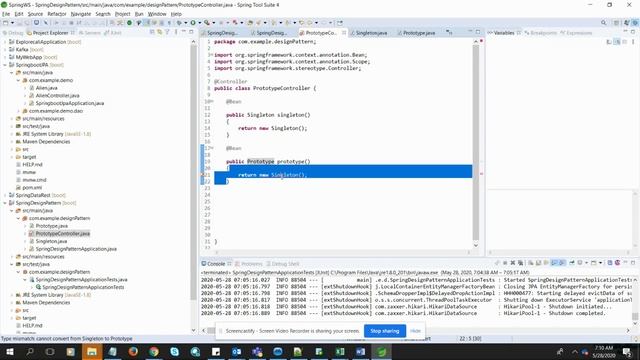
Task: Open Outlook from the Windows taskbar
Action: point(236,351)
